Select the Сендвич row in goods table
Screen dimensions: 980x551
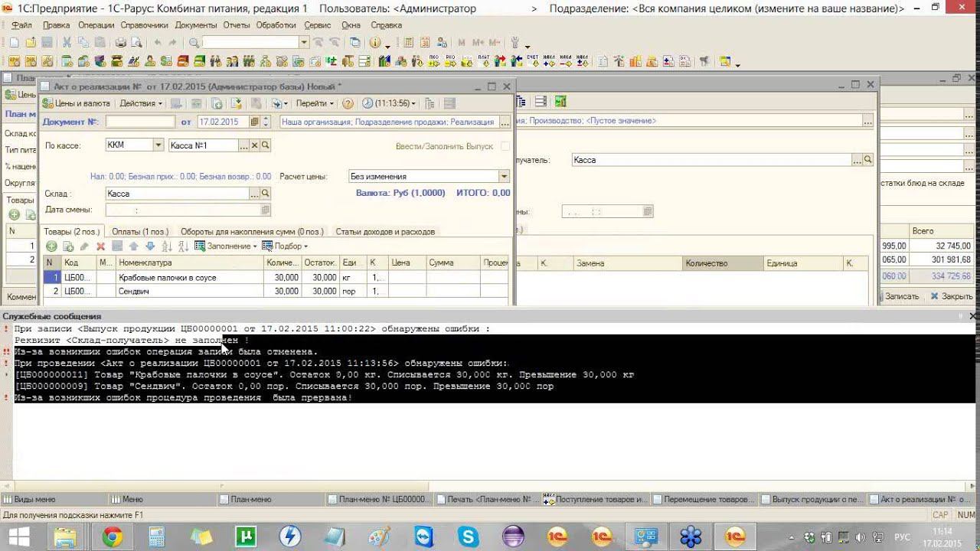(276, 292)
